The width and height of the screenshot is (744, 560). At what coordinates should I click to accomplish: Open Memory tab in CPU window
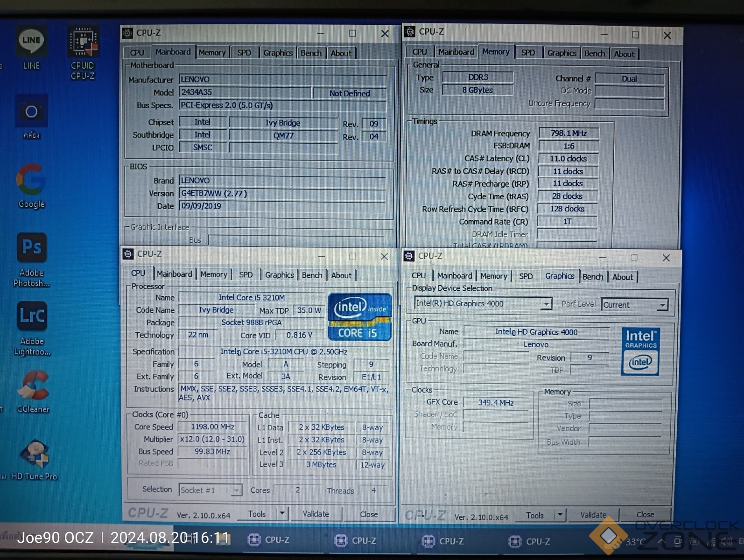click(214, 274)
